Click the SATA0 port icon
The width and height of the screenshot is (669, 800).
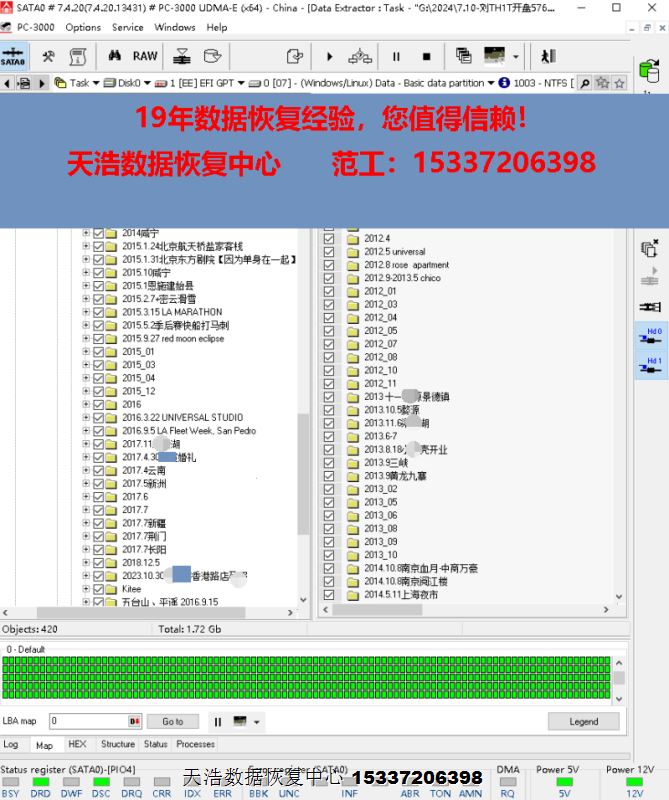click(14, 56)
